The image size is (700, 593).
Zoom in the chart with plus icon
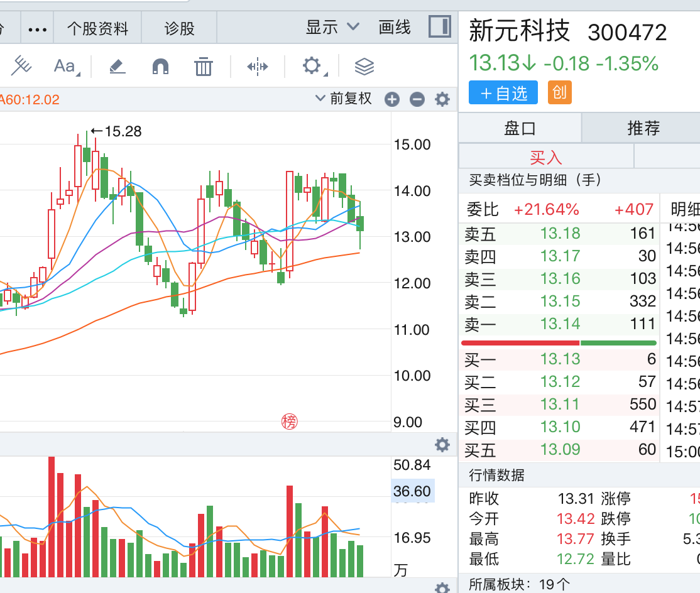tap(392, 99)
